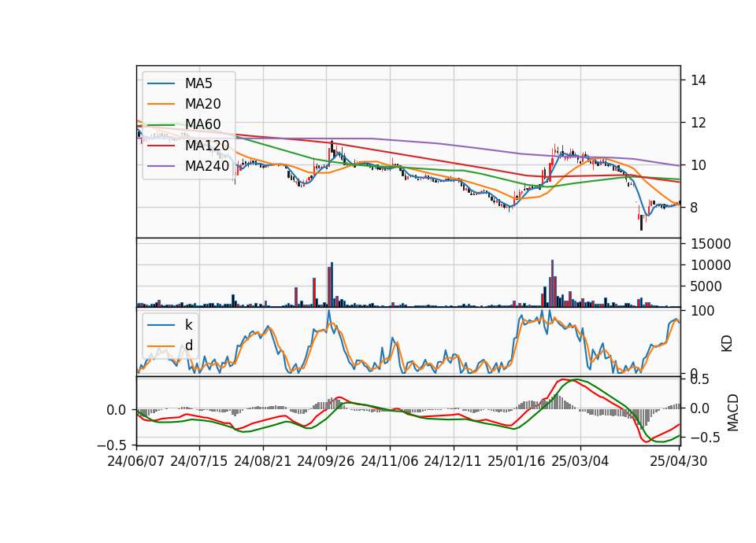Click the 24/07/15 date axis label
Screen dimensions: 756x543
(198, 461)
